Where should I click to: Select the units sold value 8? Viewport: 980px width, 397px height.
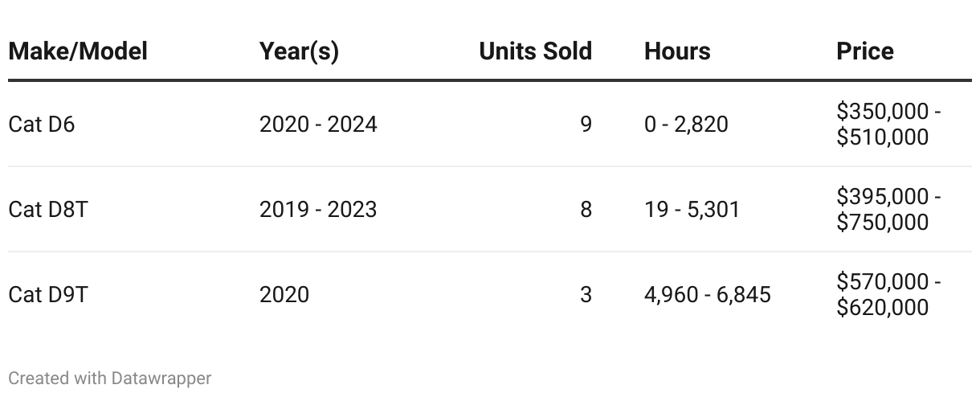(x=586, y=210)
